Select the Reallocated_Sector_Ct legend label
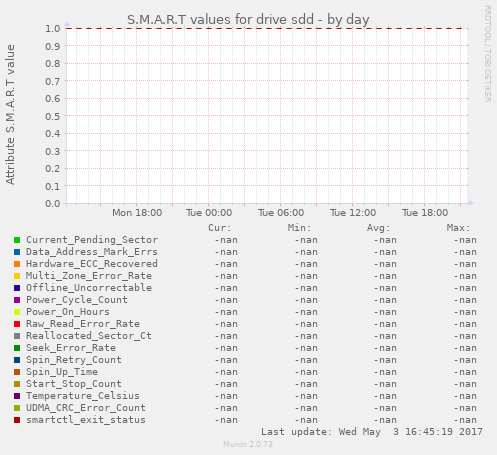The width and height of the screenshot is (497, 455). pyautogui.click(x=89, y=336)
